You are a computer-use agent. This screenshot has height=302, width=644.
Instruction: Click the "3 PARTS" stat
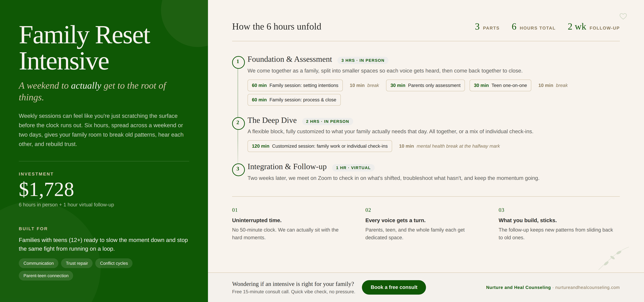tap(487, 27)
